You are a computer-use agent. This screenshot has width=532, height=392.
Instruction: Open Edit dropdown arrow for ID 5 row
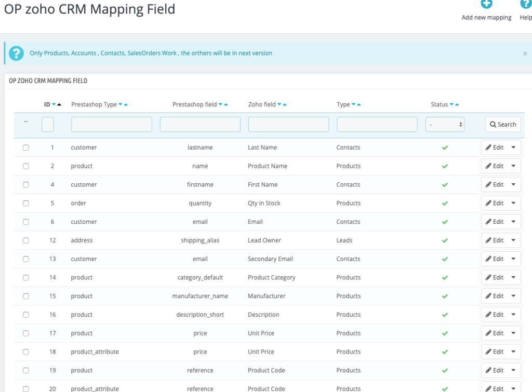point(514,204)
